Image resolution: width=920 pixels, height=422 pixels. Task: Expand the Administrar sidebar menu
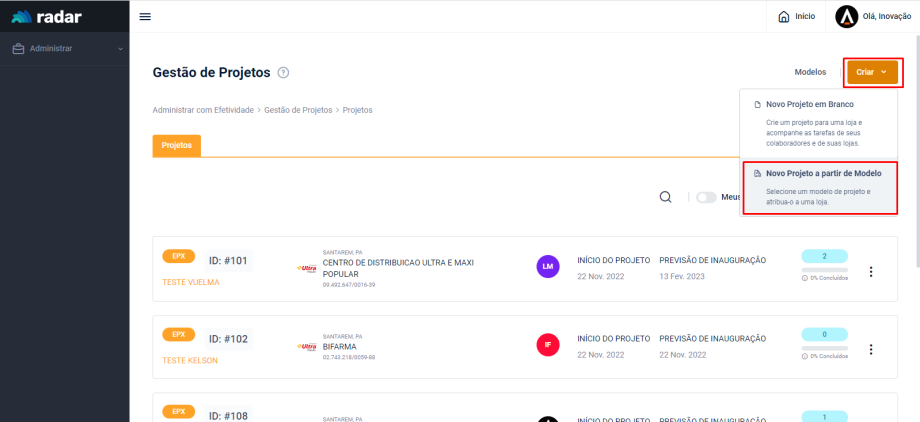point(65,48)
